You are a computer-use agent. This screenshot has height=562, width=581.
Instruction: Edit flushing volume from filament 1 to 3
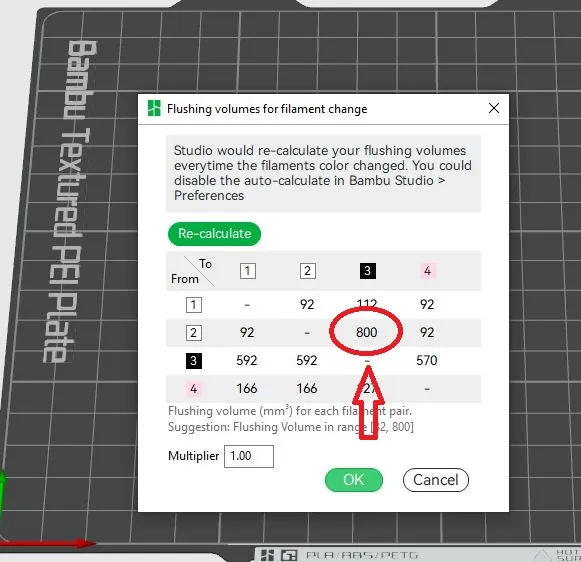click(367, 305)
